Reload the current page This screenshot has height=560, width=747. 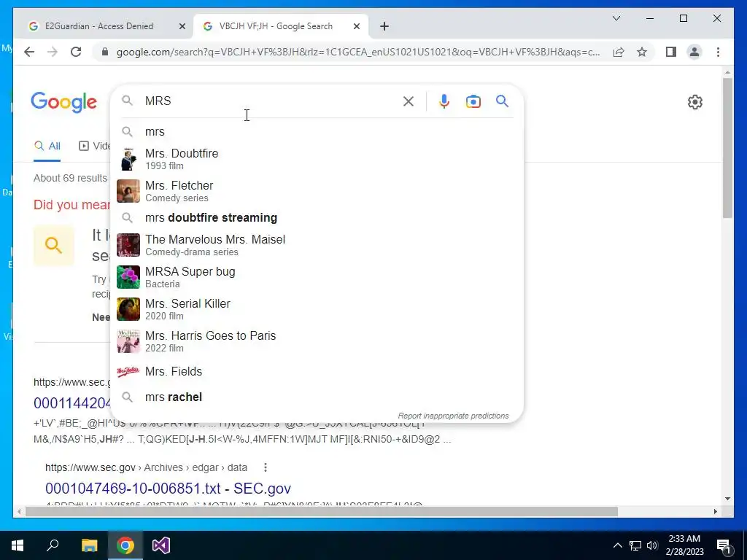pyautogui.click(x=76, y=52)
